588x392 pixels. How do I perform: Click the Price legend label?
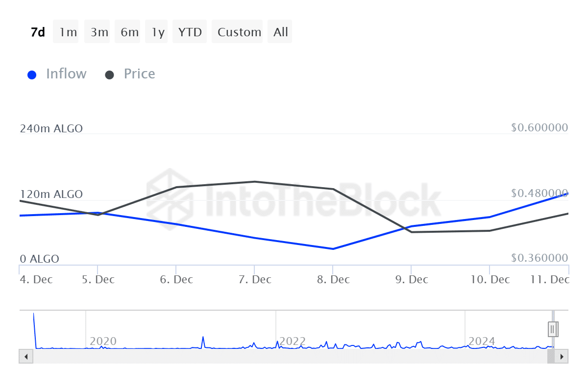(139, 74)
